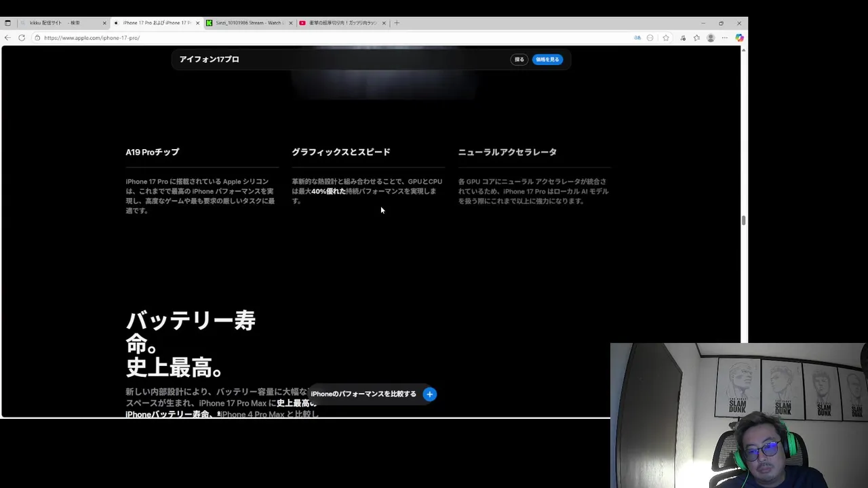Open the circled three-dots icon in address bar

650,38
